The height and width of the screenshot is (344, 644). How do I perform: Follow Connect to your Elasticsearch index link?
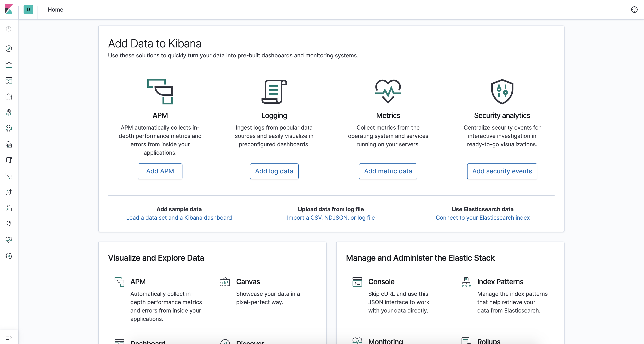[483, 218]
